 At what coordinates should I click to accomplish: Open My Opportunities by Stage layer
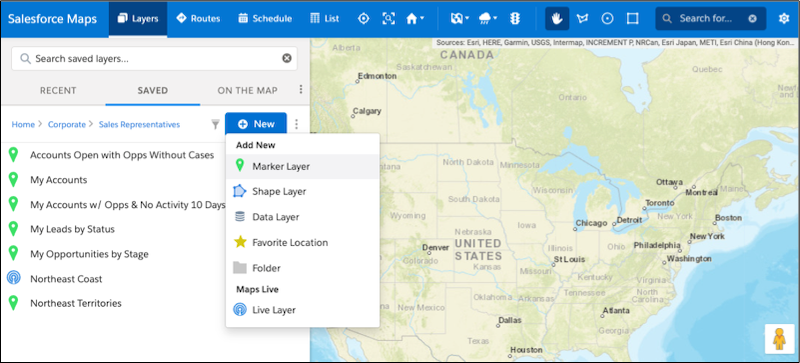[89, 254]
